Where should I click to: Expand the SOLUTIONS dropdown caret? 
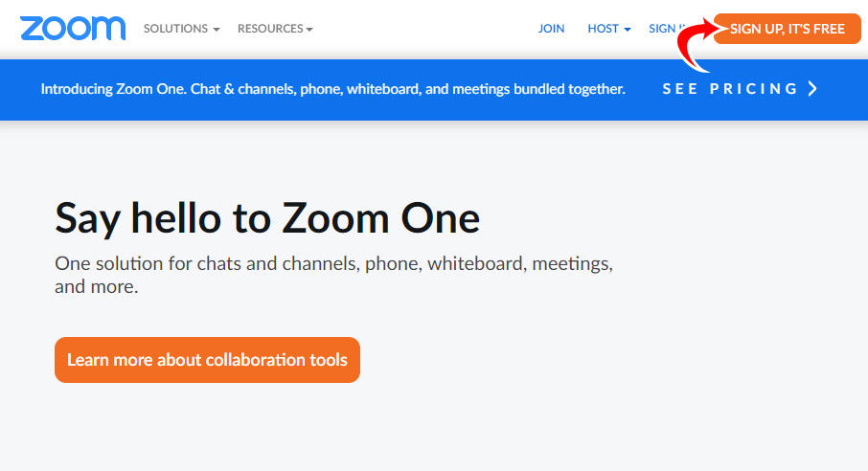coord(217,30)
